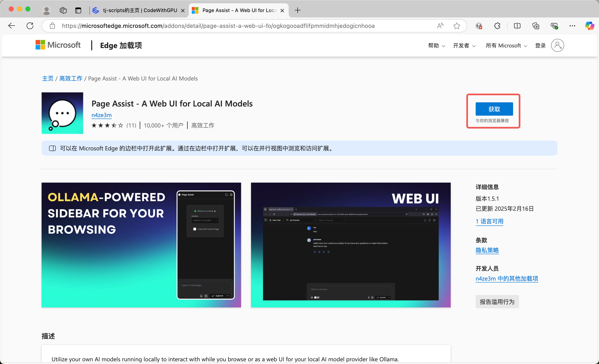Click the sign-in account avatar icon
599x364 pixels.
pyautogui.click(x=557, y=46)
